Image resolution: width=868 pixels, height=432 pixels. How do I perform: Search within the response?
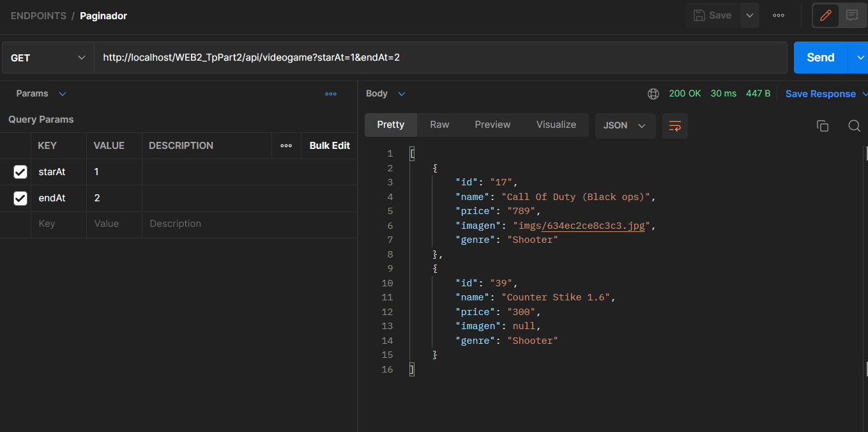(x=854, y=125)
